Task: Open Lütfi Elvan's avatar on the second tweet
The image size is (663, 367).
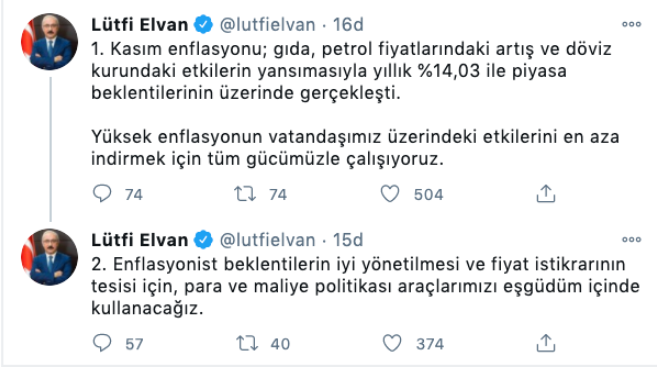Action: coord(49,257)
